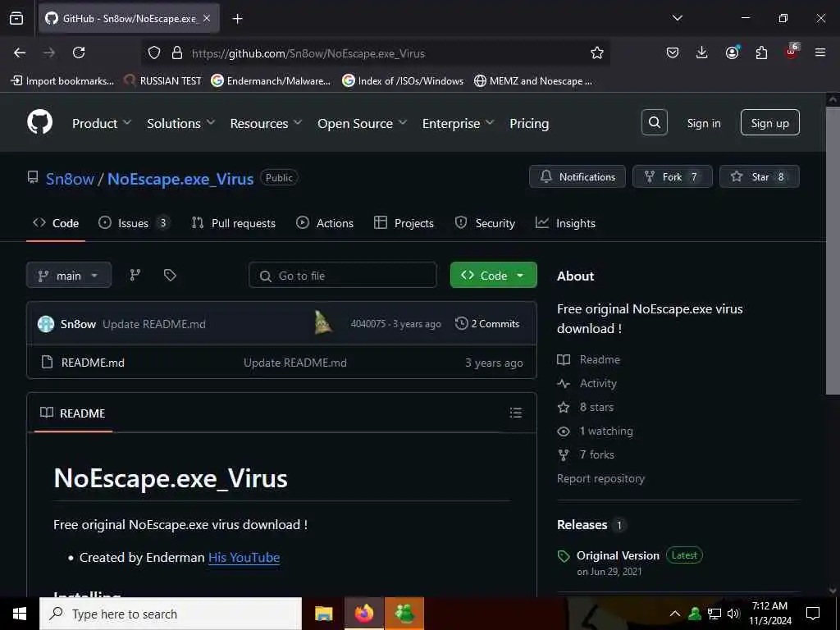View branches icon next to main
This screenshot has width=840, height=630.
[x=135, y=276]
